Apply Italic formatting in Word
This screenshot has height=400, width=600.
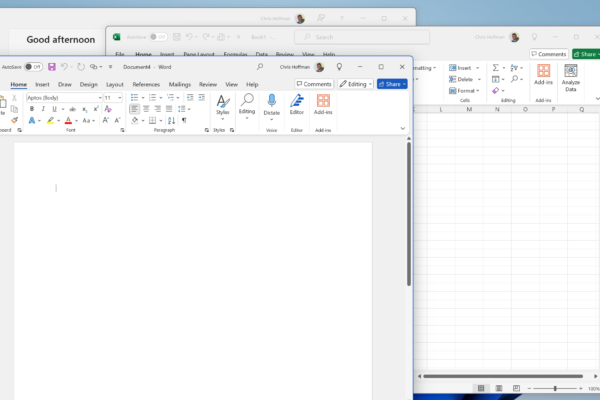click(43, 109)
